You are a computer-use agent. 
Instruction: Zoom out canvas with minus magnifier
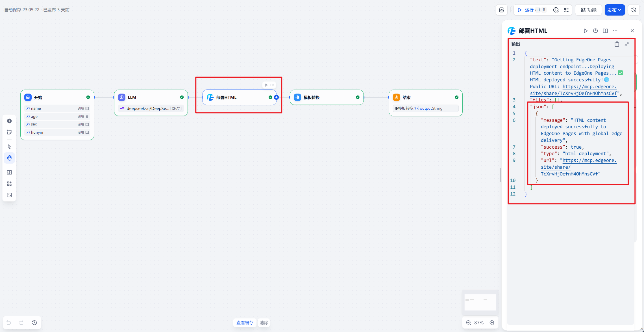(469, 323)
